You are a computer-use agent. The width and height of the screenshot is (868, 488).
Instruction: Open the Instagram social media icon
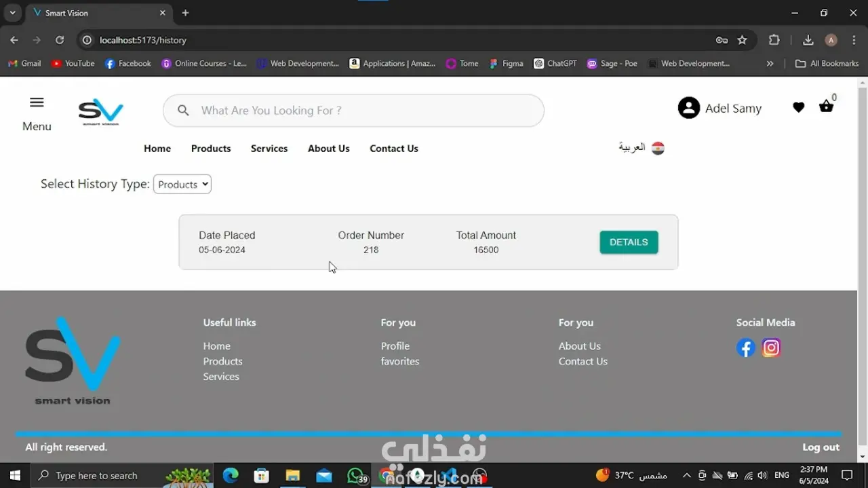(x=771, y=348)
